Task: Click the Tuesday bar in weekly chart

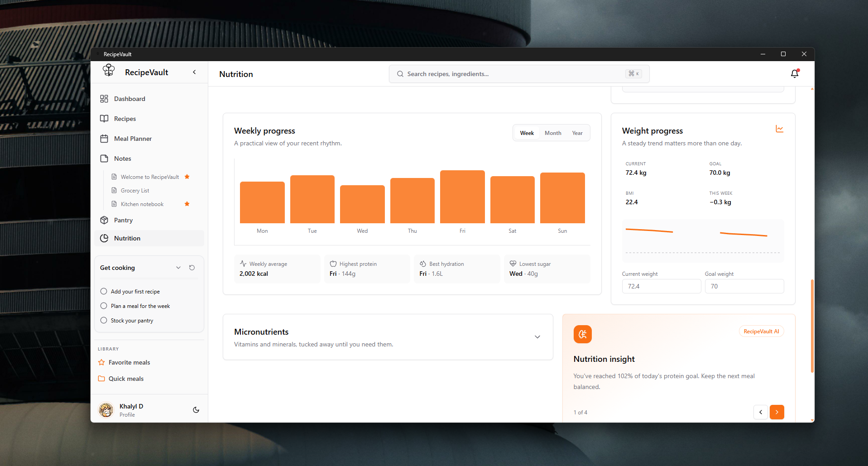Action: coord(312,199)
